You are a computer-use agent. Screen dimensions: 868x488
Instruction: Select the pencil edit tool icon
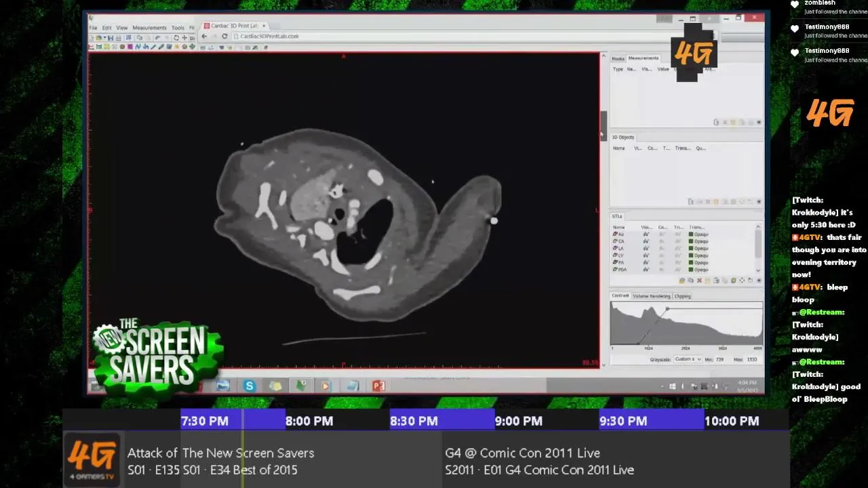161,47
